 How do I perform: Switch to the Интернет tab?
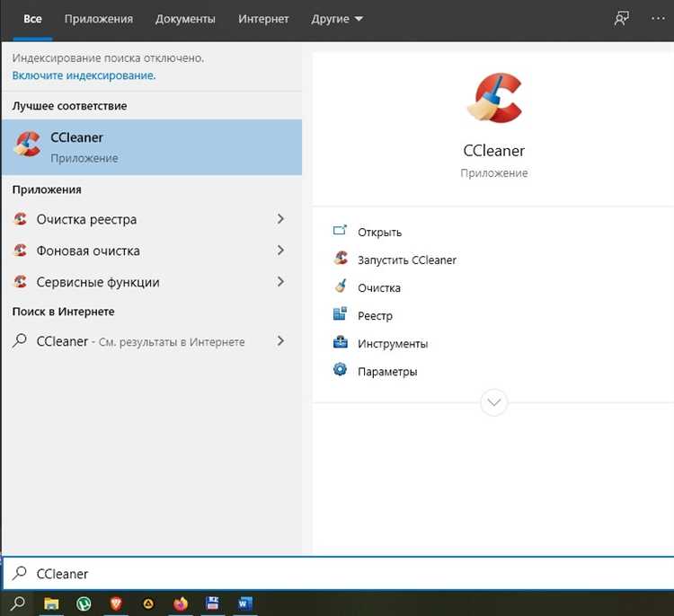tap(263, 19)
